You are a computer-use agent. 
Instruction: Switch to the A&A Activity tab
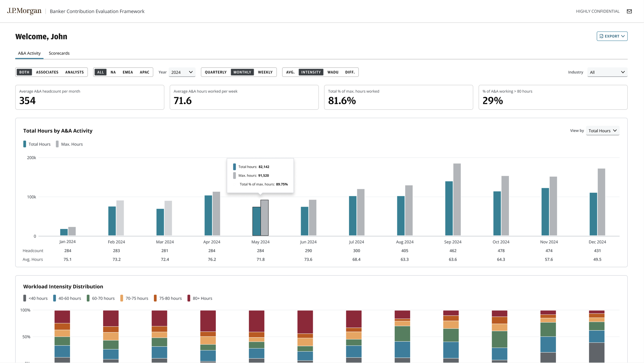29,53
